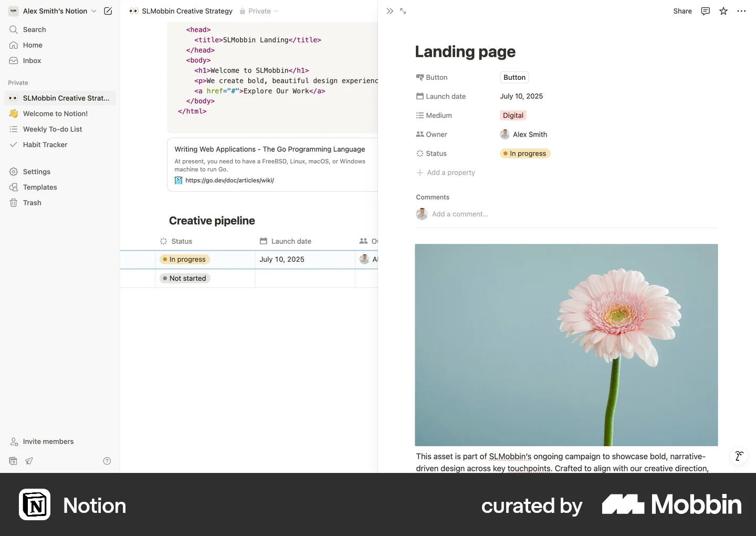Click the Share button
The height and width of the screenshot is (536, 756).
(x=682, y=11)
